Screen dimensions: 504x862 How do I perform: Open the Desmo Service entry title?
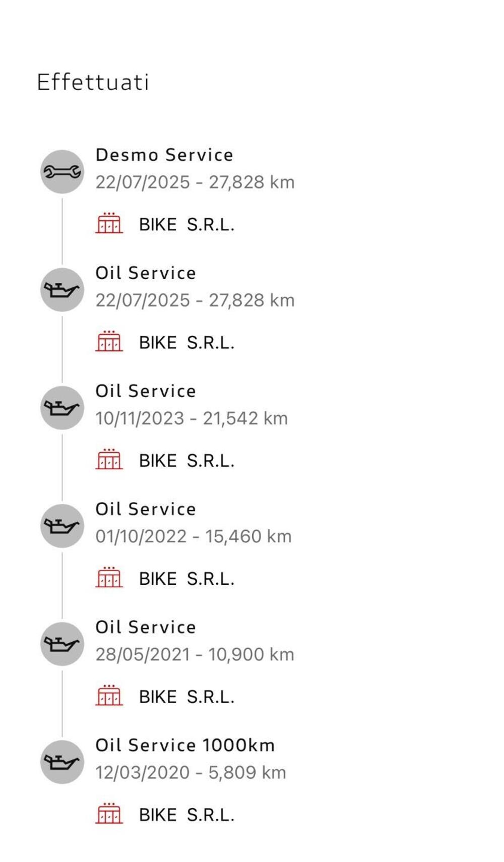coord(164,155)
